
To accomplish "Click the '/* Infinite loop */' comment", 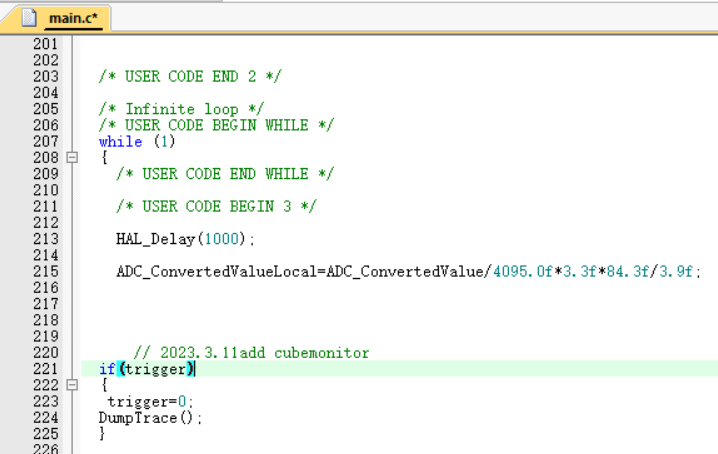I will pyautogui.click(x=181, y=109).
